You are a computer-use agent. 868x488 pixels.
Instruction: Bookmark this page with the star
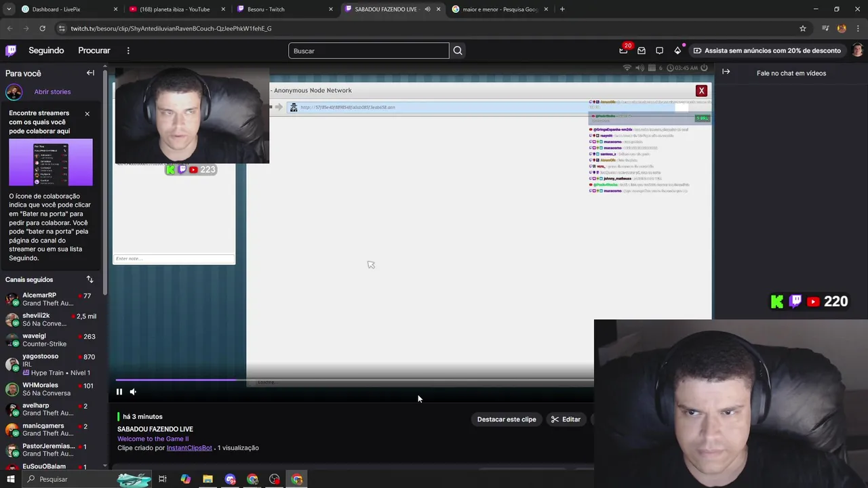[803, 28]
